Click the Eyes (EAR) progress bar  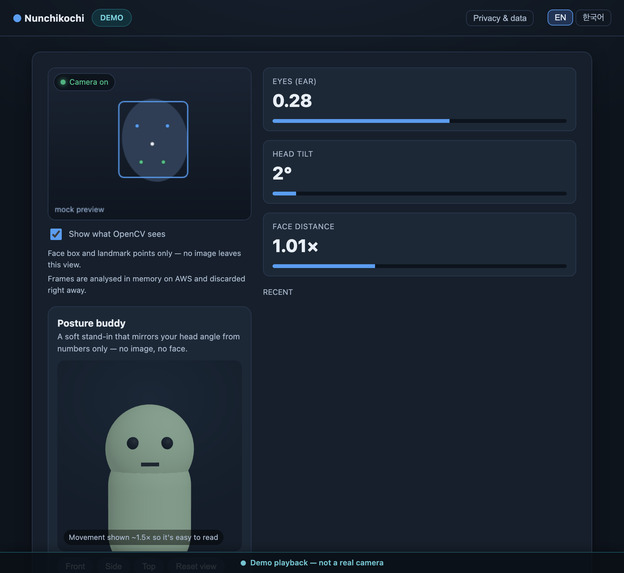click(419, 121)
